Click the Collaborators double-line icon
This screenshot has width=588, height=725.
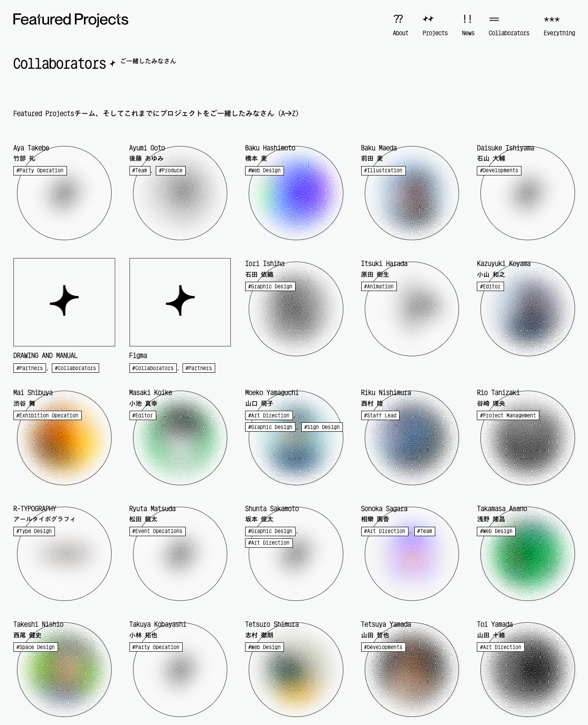point(494,19)
